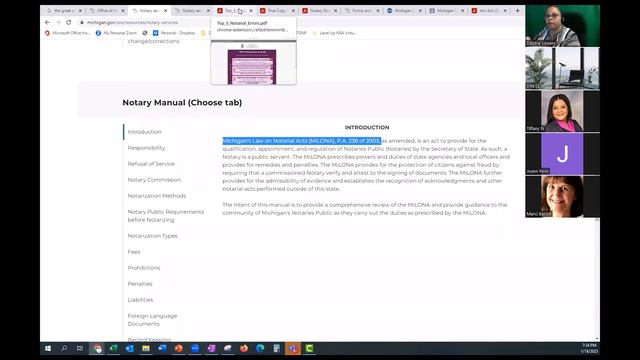Open Excel from the taskbar
Screen dimensions: 640x360
tap(113, 348)
